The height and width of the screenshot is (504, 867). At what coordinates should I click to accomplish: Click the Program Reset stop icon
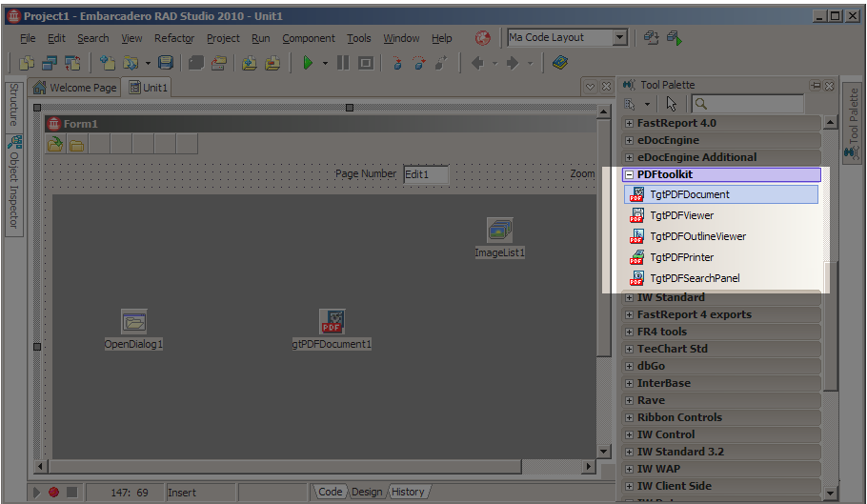(x=366, y=63)
